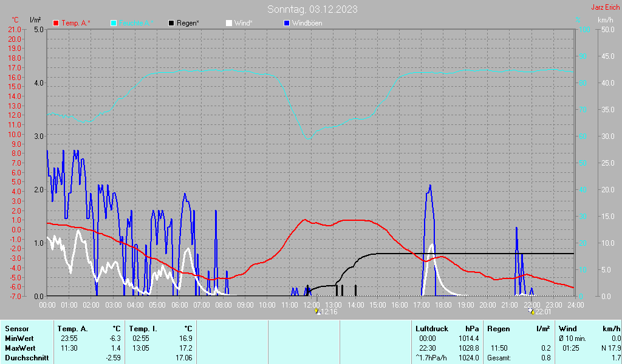Click the Windböen legend label
This screenshot has height=364, width=622.
(x=307, y=23)
